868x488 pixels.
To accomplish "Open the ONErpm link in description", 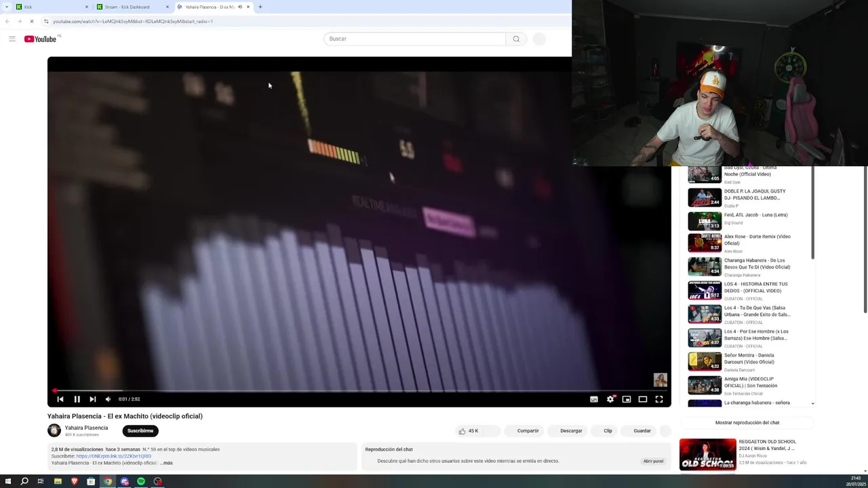I will click(114, 456).
